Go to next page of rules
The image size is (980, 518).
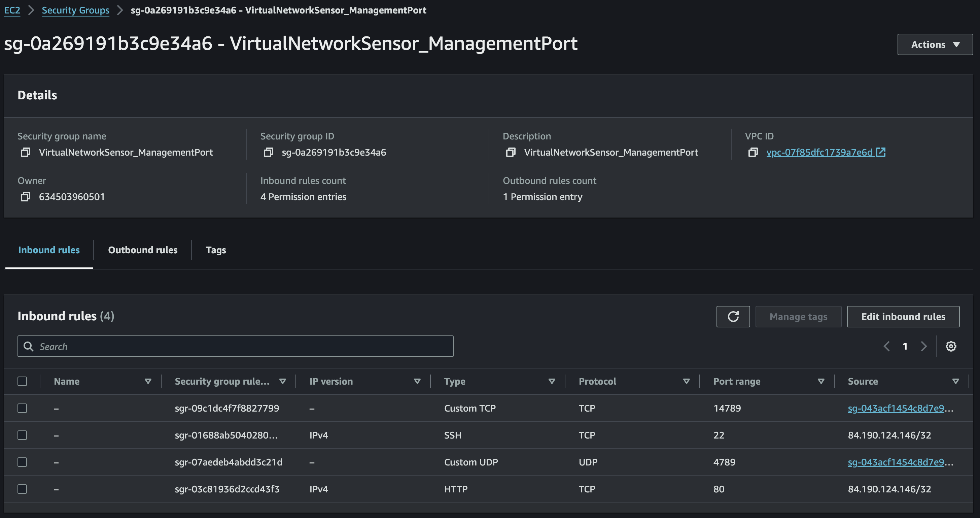924,346
